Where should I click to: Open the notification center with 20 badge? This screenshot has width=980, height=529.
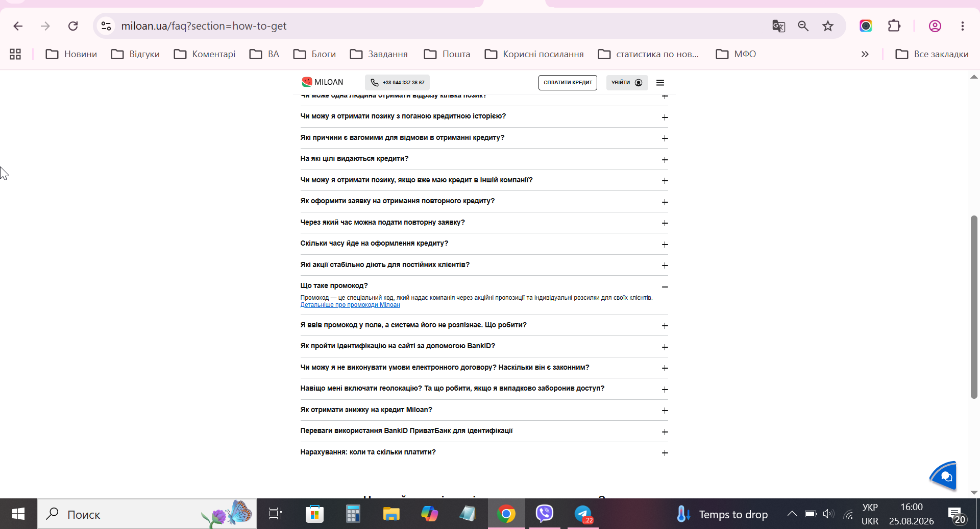[x=957, y=515]
